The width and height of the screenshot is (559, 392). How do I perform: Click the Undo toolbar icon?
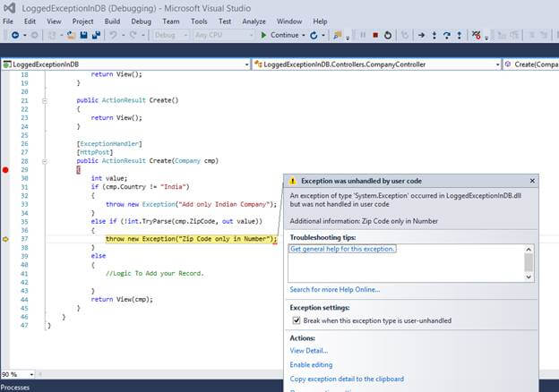point(113,36)
